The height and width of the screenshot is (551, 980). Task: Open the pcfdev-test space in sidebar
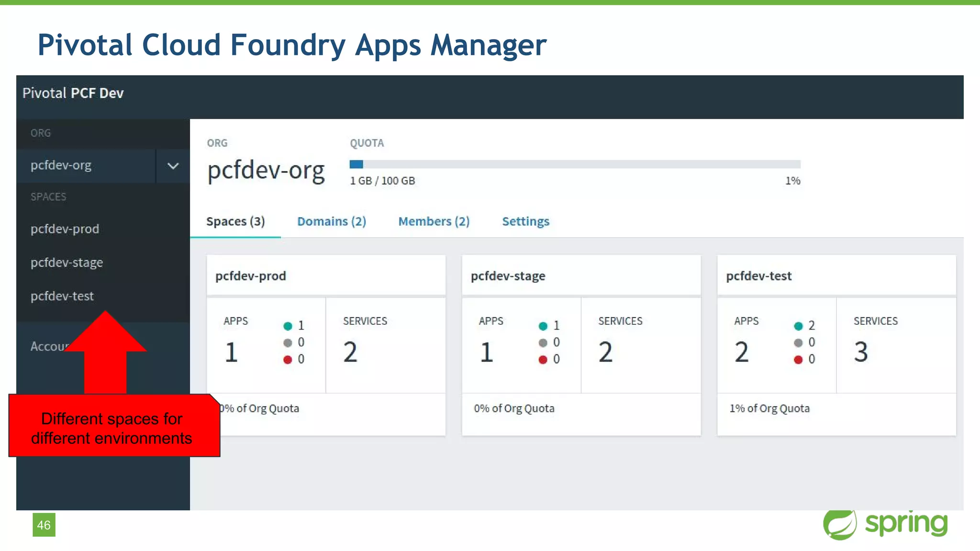pos(62,296)
